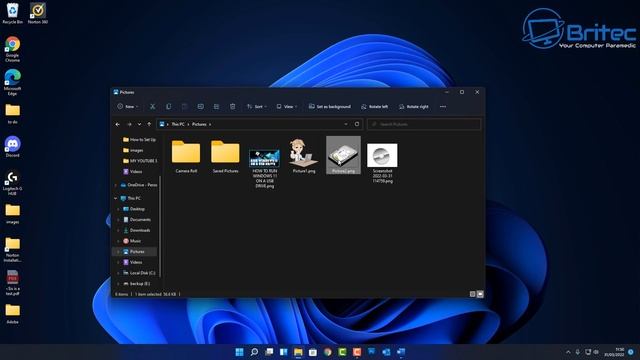640x360 pixels.
Task: Open Logitech G HUB desktop shortcut
Action: [13, 183]
